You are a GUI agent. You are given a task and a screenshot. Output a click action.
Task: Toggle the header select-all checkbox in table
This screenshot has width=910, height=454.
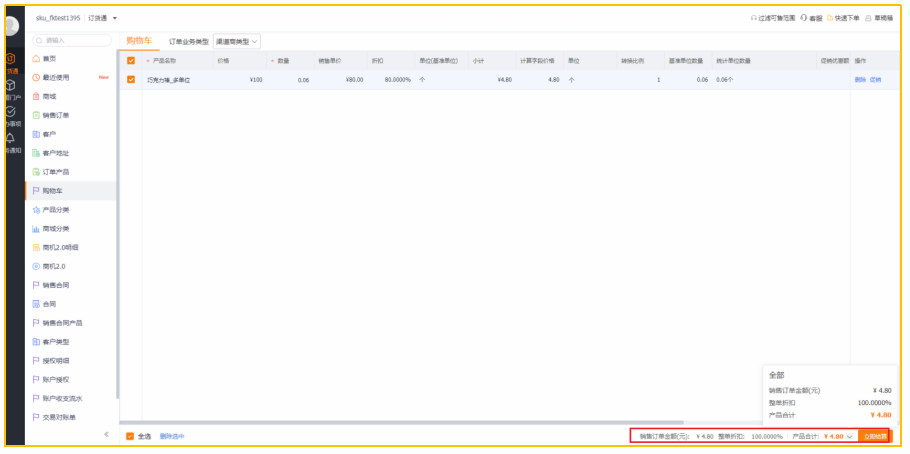click(131, 60)
